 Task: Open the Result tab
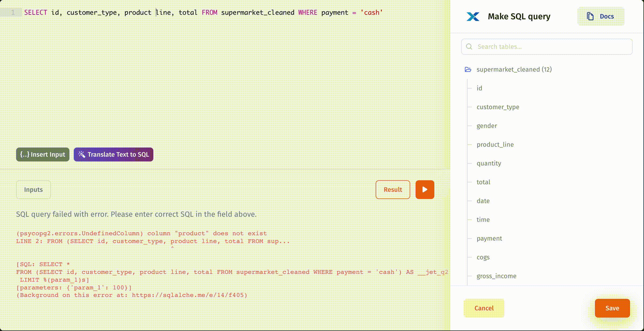click(x=393, y=190)
